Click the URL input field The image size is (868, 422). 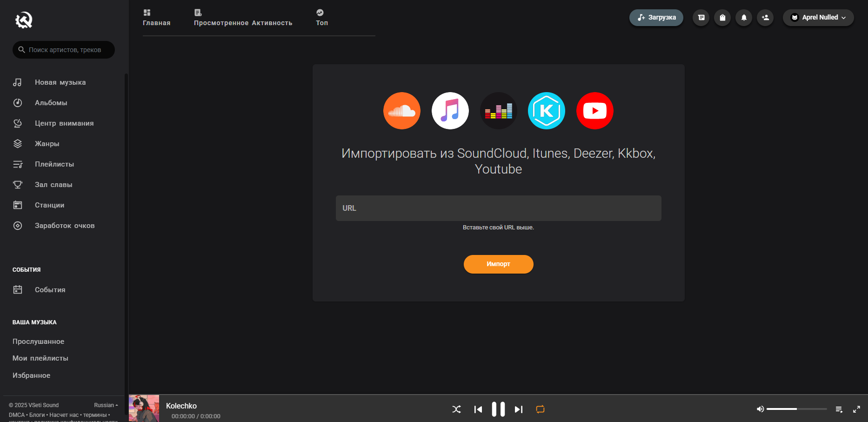[x=499, y=208]
